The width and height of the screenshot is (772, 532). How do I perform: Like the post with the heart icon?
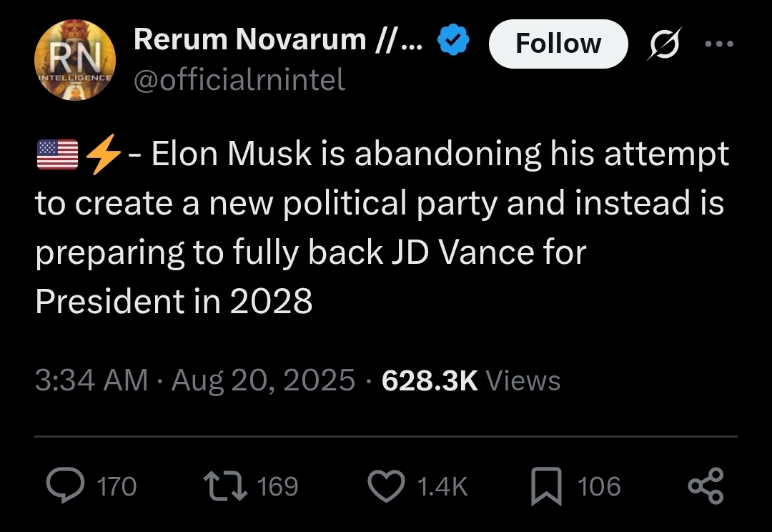pyautogui.click(x=386, y=486)
